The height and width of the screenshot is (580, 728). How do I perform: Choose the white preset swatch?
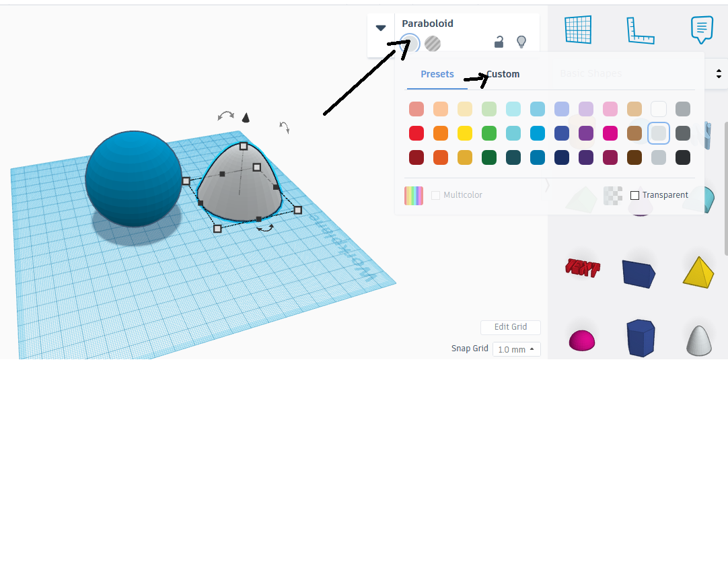pos(658,109)
